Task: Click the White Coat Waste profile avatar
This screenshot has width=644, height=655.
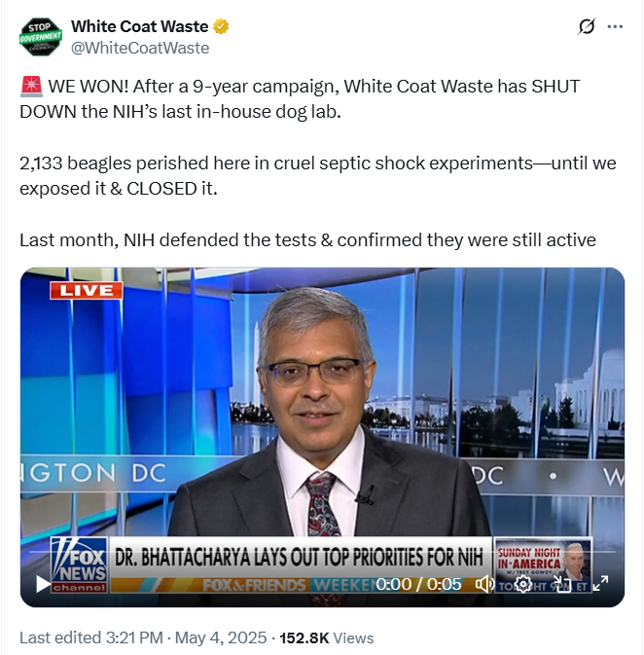Action: [41, 37]
